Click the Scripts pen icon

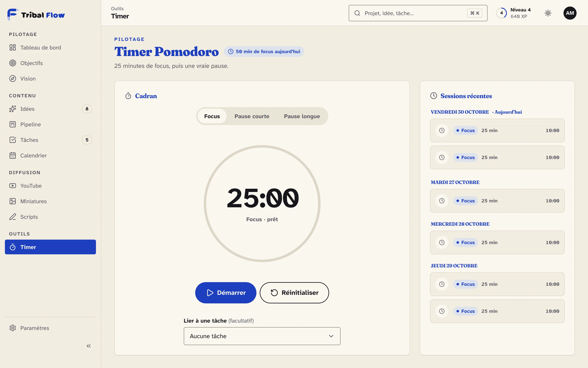click(x=13, y=217)
